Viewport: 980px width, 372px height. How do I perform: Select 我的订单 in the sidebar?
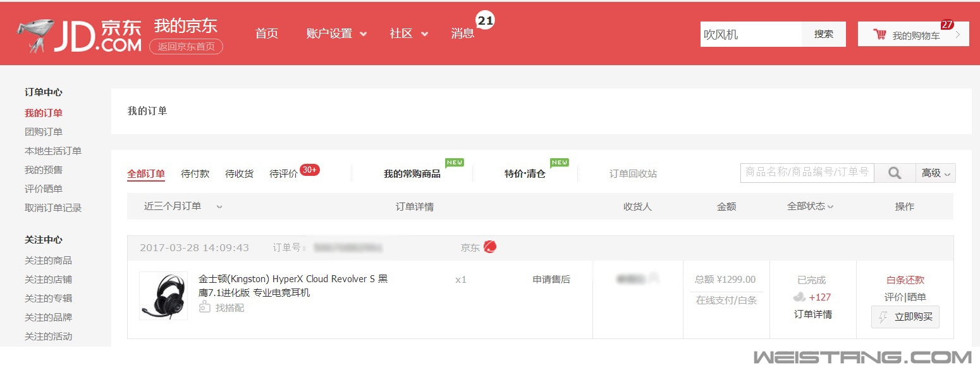[x=44, y=113]
